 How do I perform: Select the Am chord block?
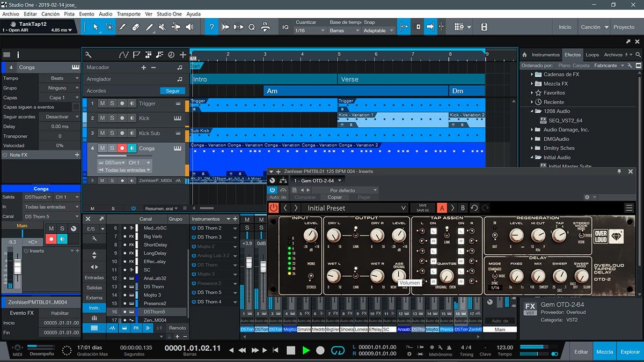click(x=356, y=91)
